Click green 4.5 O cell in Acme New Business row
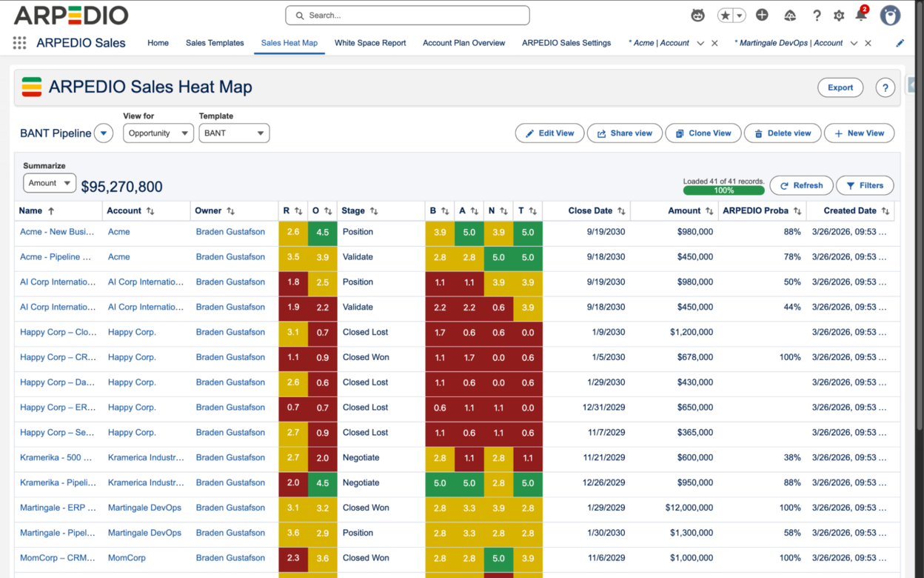Viewport: 924px width, 578px height. pos(323,232)
